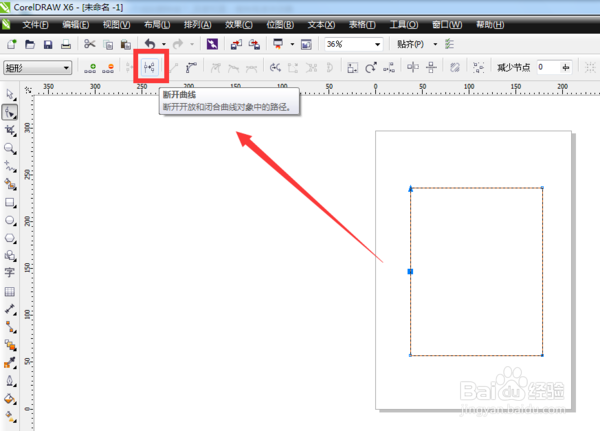Toggle elastic mode
This screenshot has height=431, width=600.
[455, 68]
